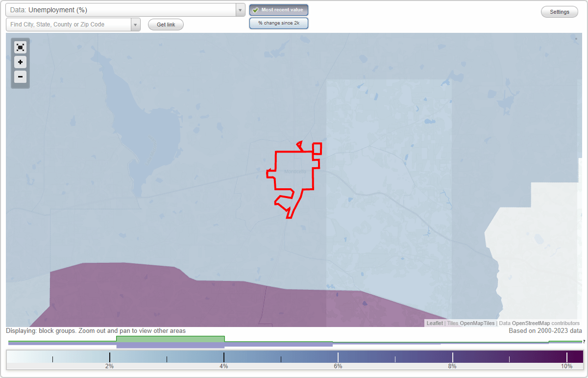Click the 8% mark on color legend

pyautogui.click(x=452, y=366)
